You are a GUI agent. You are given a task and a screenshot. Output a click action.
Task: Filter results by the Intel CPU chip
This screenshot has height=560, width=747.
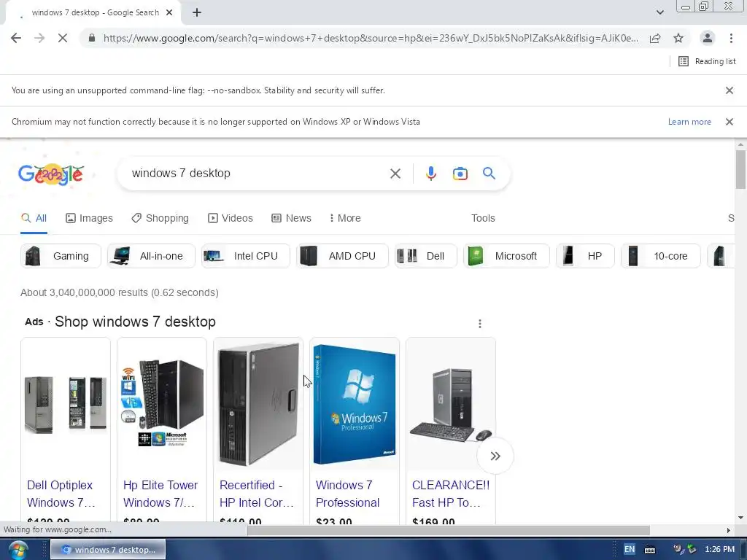[x=245, y=256]
